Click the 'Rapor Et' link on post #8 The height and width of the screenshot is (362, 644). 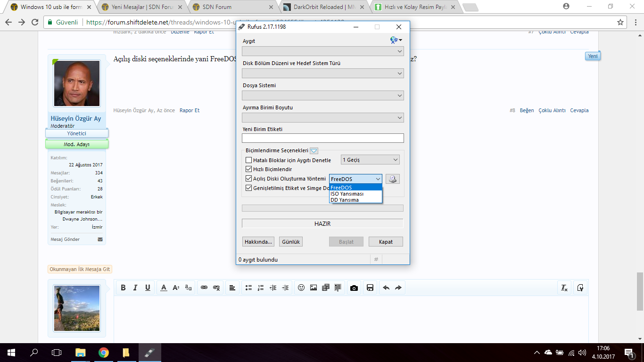(190, 110)
